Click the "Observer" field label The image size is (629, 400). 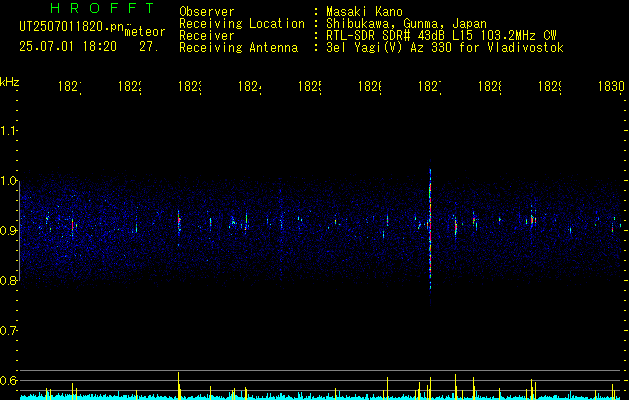point(207,12)
